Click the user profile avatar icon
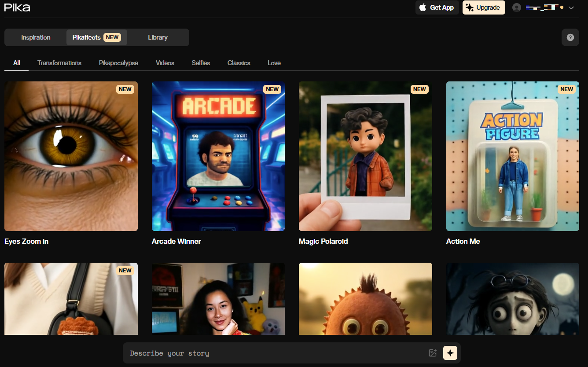588x367 pixels. coord(517,7)
